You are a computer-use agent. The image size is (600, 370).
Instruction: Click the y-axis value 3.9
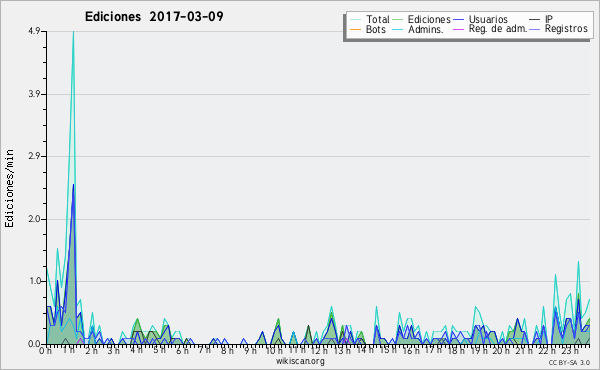[34, 94]
